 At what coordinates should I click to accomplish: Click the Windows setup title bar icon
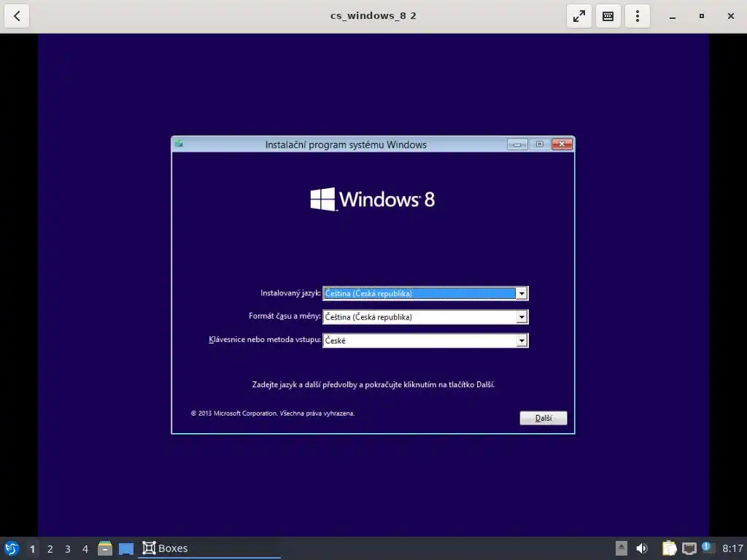coord(179,144)
